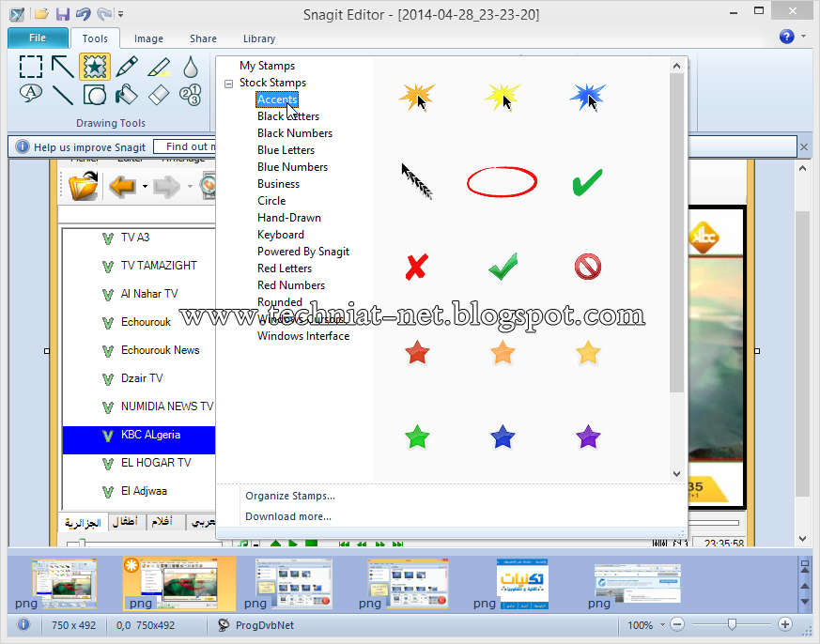
Task: Select the Blur tool
Action: (189, 67)
